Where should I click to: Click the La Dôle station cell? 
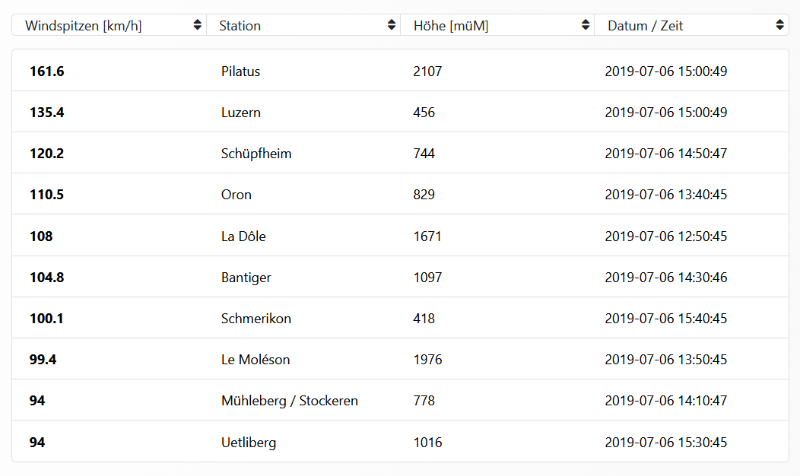[x=243, y=236]
